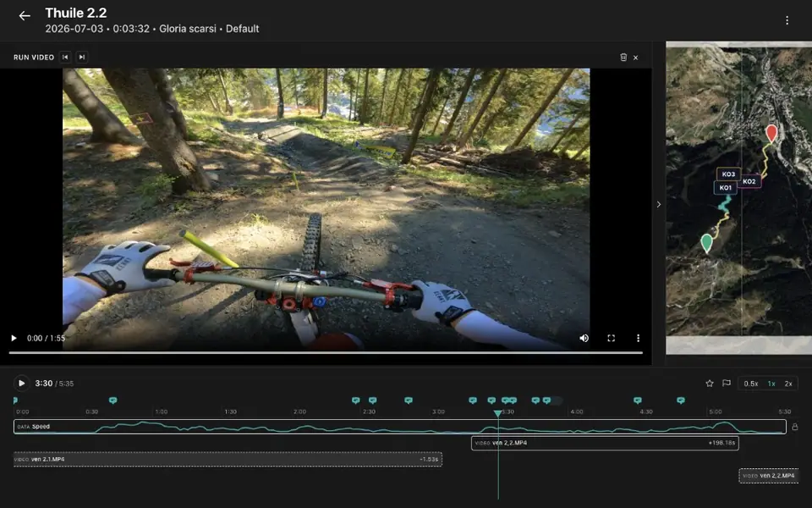Click the video progress bar
Screen dimensions: 812x508
click(x=326, y=353)
